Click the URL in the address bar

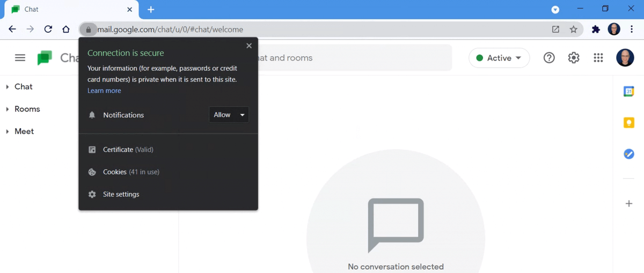(170, 29)
